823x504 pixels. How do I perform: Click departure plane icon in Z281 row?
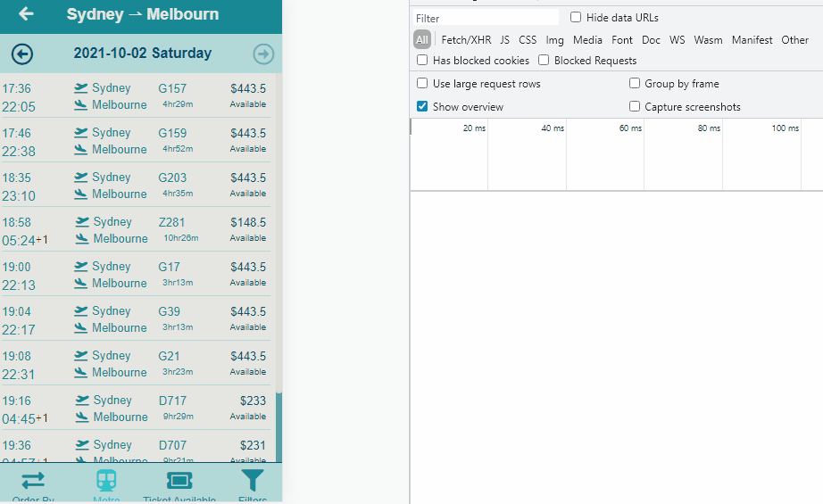(82, 222)
